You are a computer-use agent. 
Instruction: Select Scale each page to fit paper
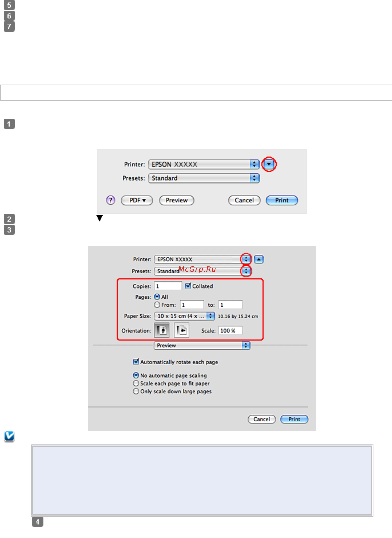[x=136, y=383]
